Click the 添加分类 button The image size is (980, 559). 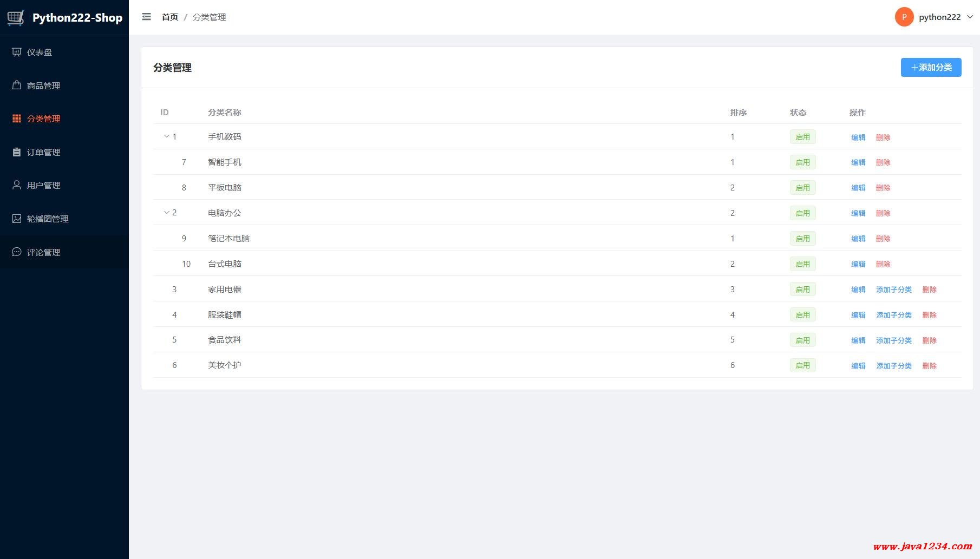coord(931,68)
